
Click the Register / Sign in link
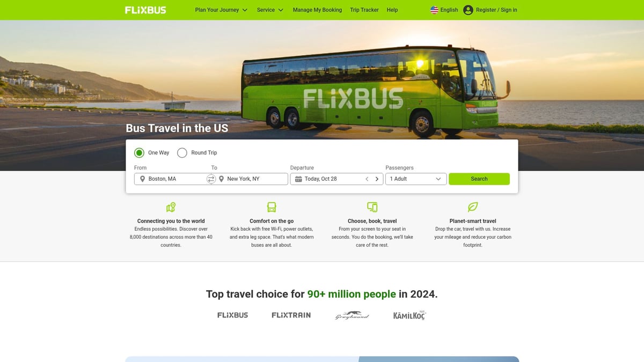pyautogui.click(x=496, y=10)
